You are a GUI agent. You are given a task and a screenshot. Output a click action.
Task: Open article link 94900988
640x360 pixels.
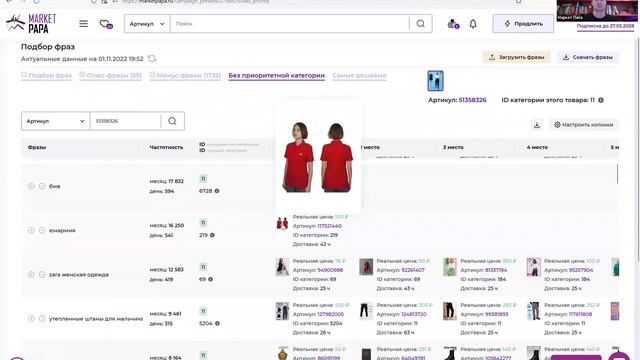pyautogui.click(x=330, y=270)
